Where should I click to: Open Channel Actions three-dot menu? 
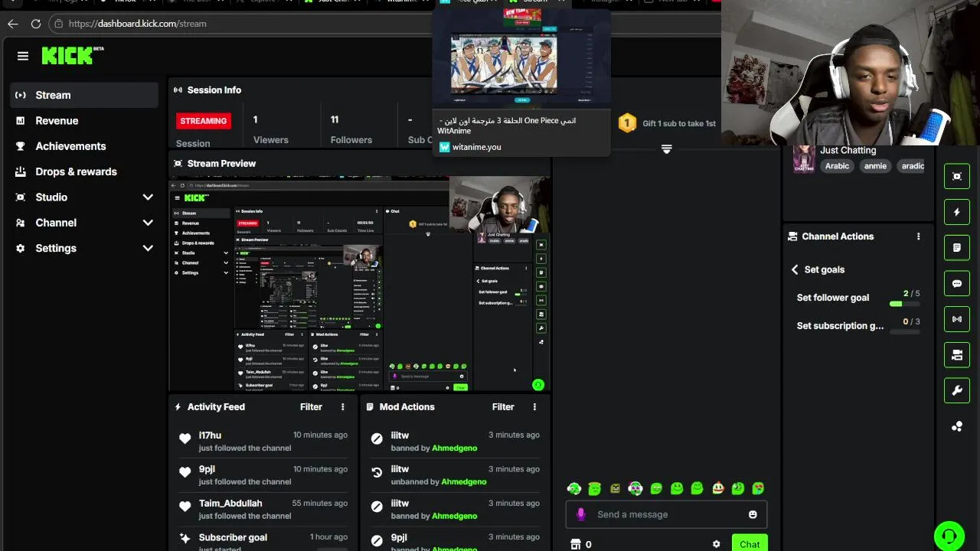[918, 236]
